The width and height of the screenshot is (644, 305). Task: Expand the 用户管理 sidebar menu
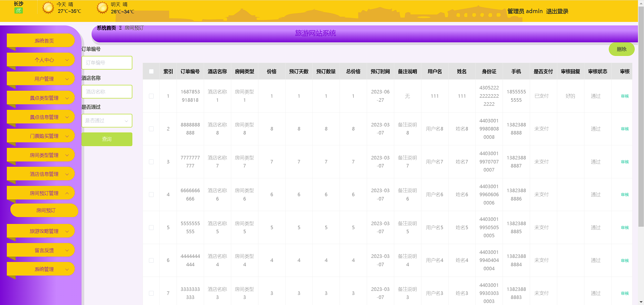click(44, 79)
